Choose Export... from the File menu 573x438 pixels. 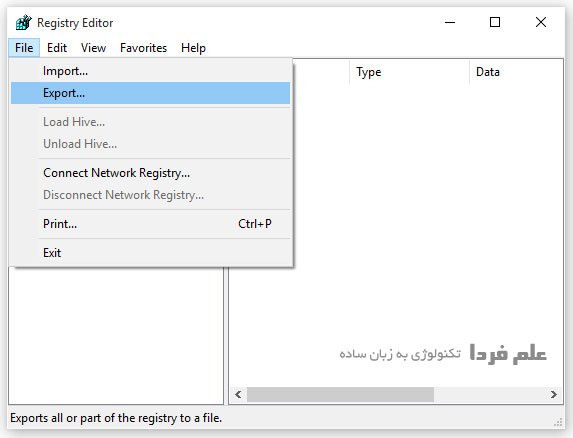pos(150,93)
